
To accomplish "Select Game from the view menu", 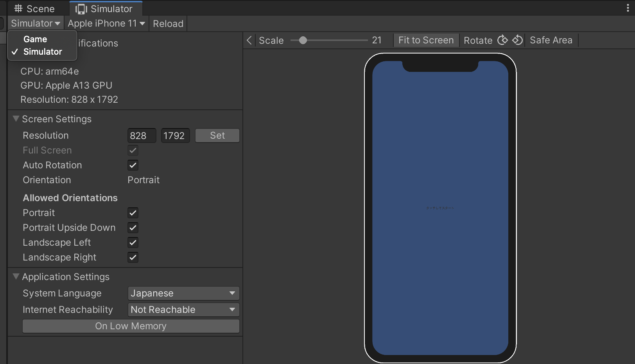I will click(42, 39).
